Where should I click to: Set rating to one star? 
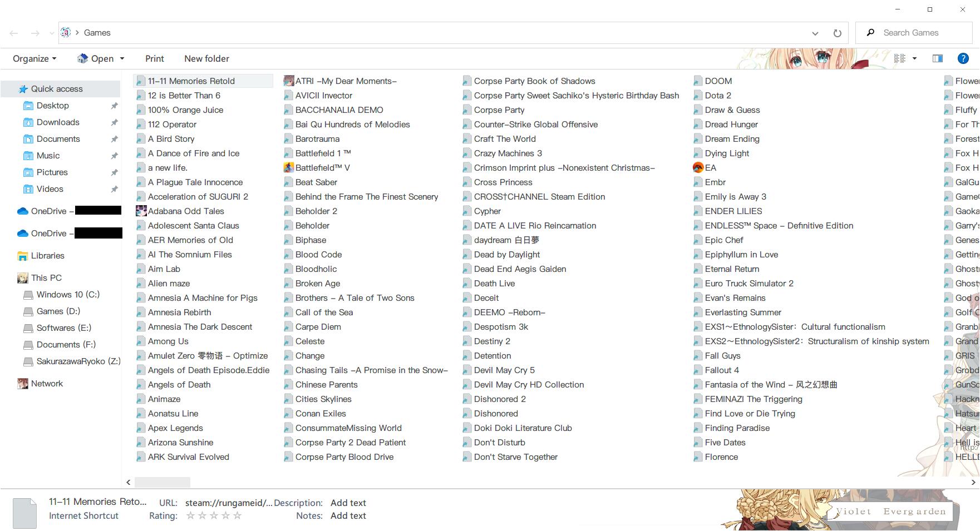pyautogui.click(x=190, y=515)
